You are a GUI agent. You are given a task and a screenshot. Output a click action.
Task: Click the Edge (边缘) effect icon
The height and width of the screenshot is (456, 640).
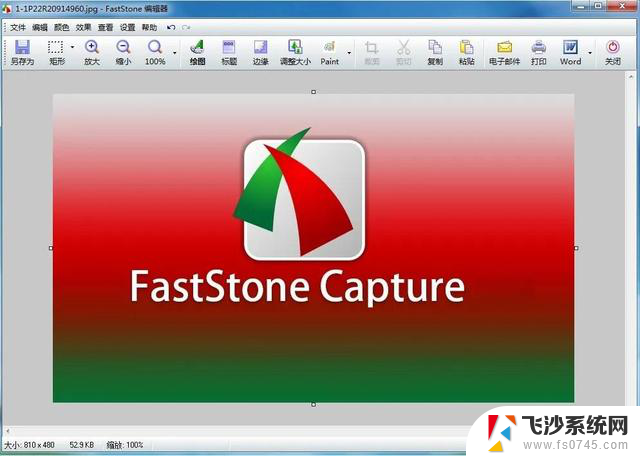[x=260, y=52]
